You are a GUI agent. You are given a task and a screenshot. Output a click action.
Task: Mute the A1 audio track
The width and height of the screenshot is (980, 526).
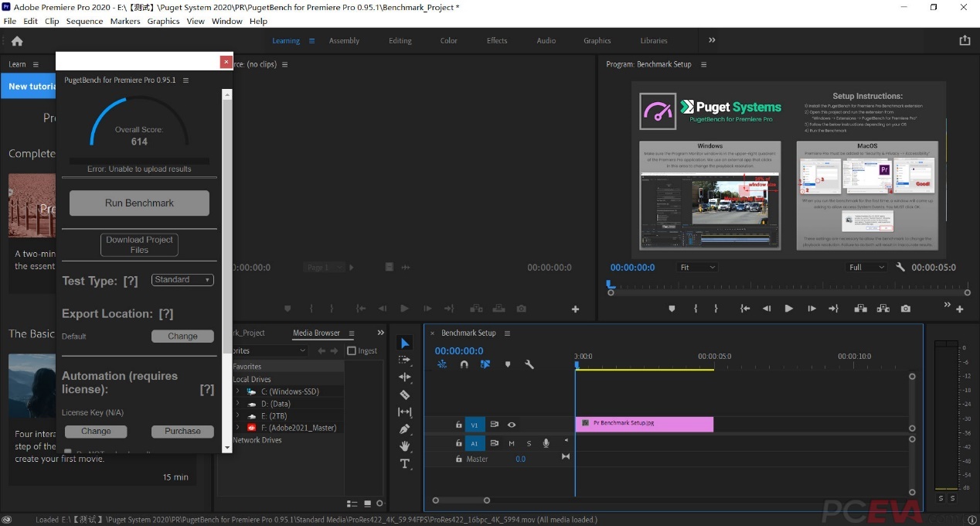point(511,443)
